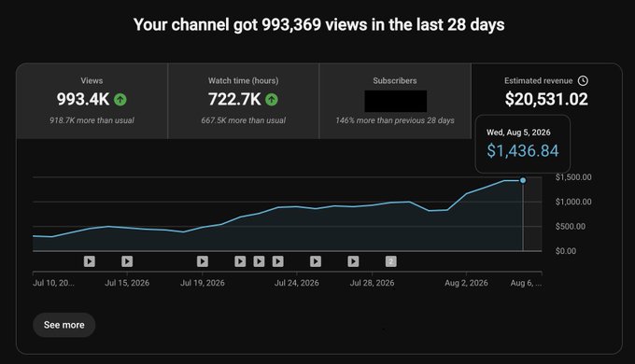This screenshot has width=635, height=364.
Task: Click '667.5K more than usual' text
Action: click(243, 120)
